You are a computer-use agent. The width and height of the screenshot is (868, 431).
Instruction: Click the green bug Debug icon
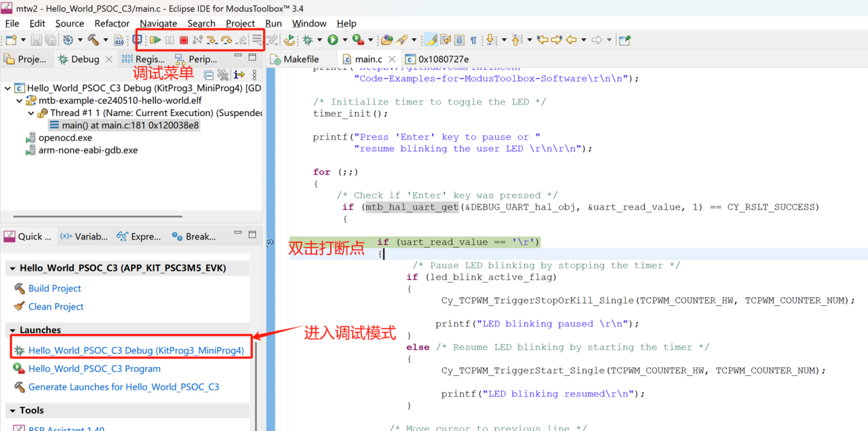pos(307,40)
